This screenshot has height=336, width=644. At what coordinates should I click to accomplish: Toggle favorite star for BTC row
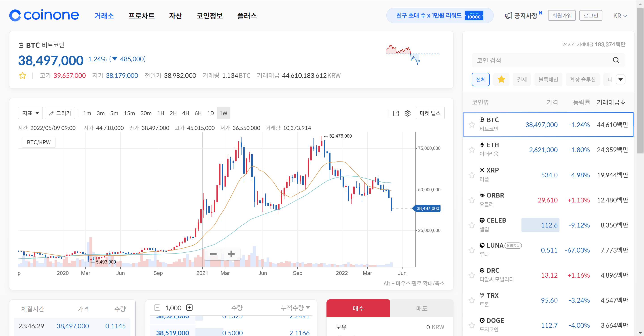pyautogui.click(x=472, y=125)
